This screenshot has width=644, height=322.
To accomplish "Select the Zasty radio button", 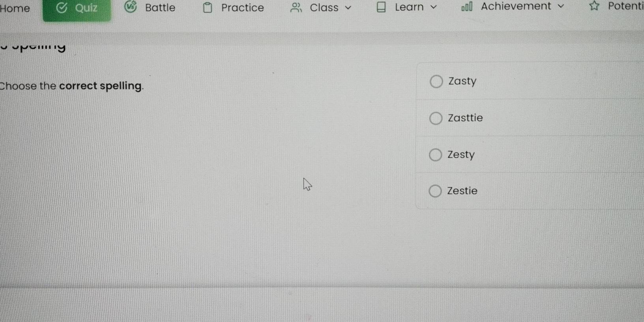I will (436, 81).
